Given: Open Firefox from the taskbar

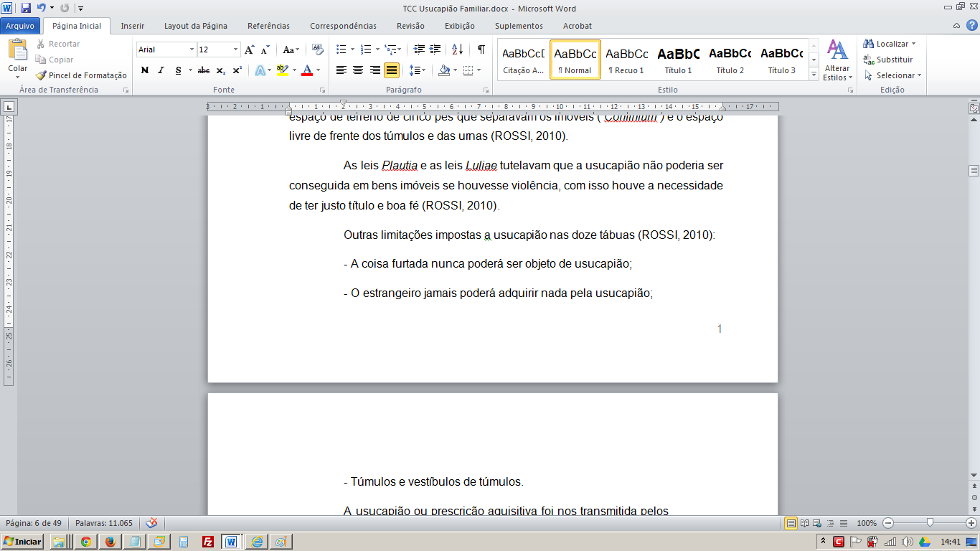Looking at the screenshot, I should [110, 542].
